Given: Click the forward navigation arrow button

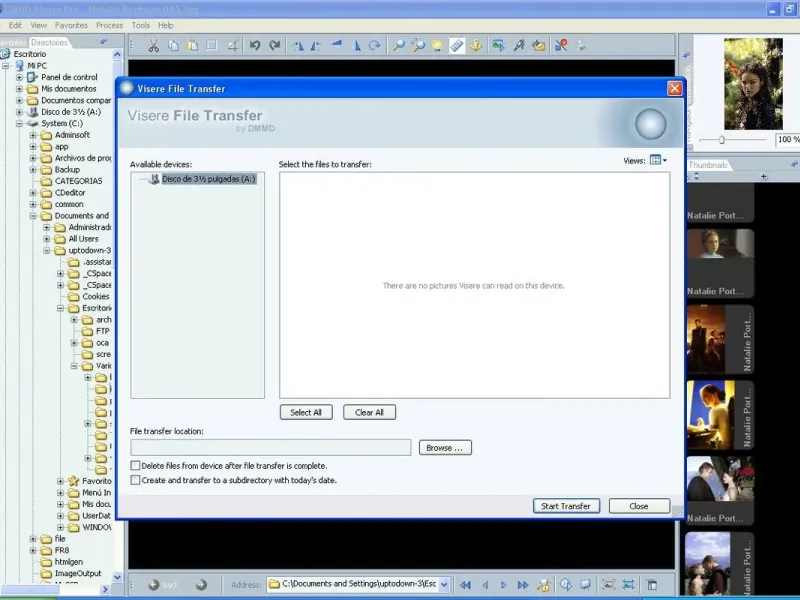Looking at the screenshot, I should (x=201, y=585).
